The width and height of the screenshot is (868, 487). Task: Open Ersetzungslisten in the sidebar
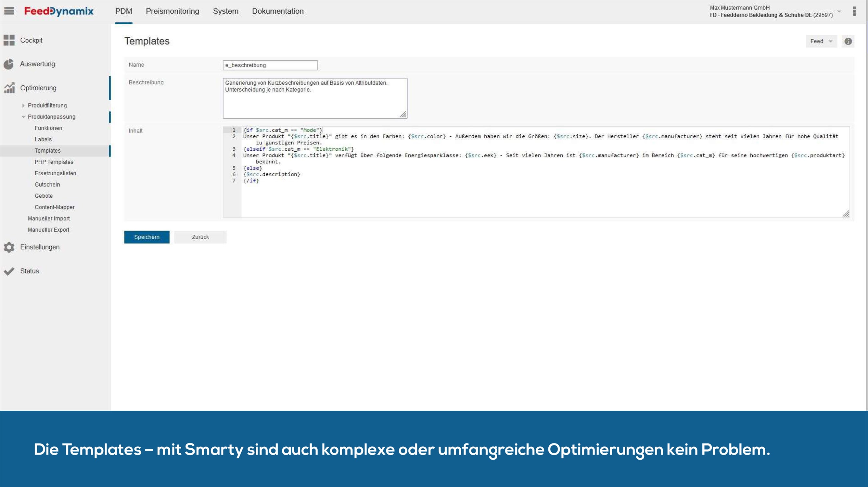click(55, 173)
